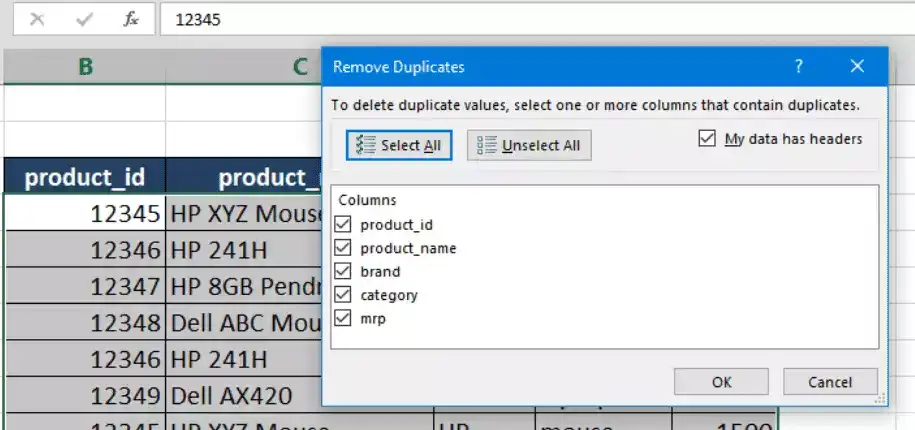
Task: Click the Cancel button in dialog
Action: (x=830, y=382)
